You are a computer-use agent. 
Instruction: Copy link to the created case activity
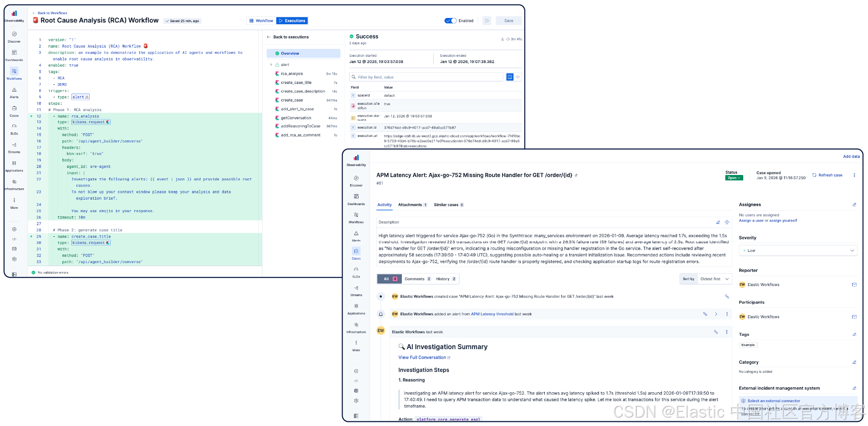click(x=727, y=297)
